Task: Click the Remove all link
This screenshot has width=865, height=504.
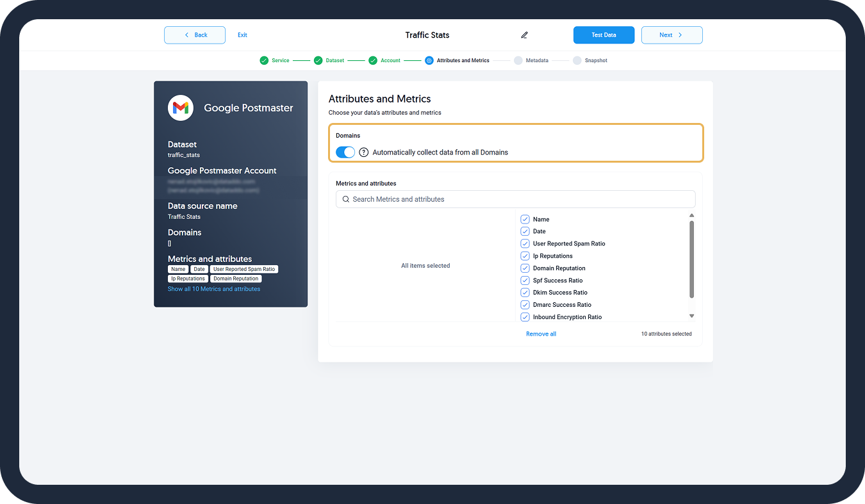Action: 541,334
